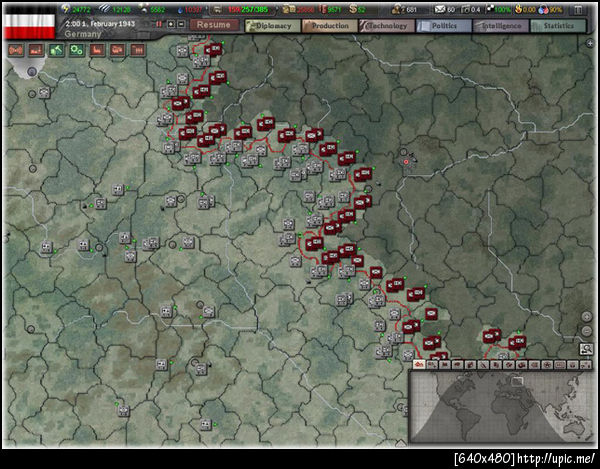Image resolution: width=600 pixels, height=469 pixels.
Task: Select the first highlighted map mode button
Action: (x=419, y=365)
